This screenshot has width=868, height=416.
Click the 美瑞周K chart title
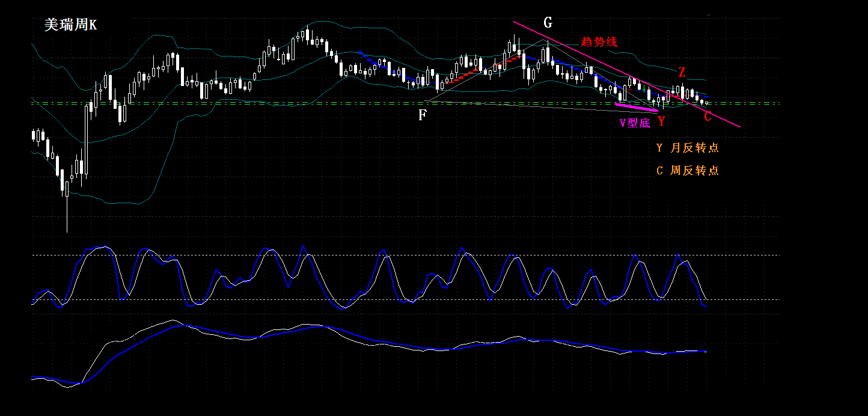pyautogui.click(x=70, y=25)
